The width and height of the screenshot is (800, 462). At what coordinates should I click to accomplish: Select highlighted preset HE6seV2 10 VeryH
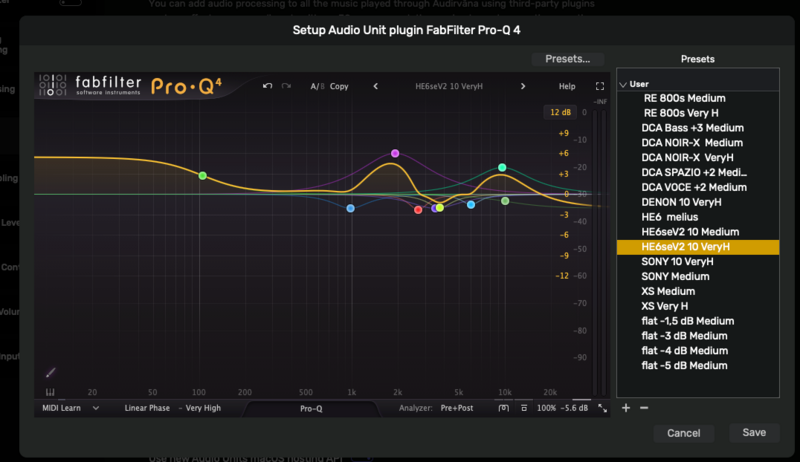(698, 247)
